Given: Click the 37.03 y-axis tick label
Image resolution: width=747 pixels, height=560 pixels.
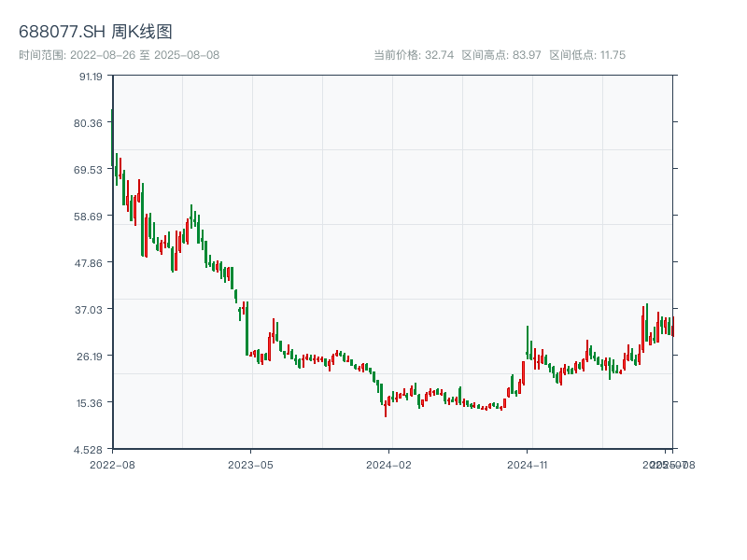Looking at the screenshot, I should (x=91, y=309).
